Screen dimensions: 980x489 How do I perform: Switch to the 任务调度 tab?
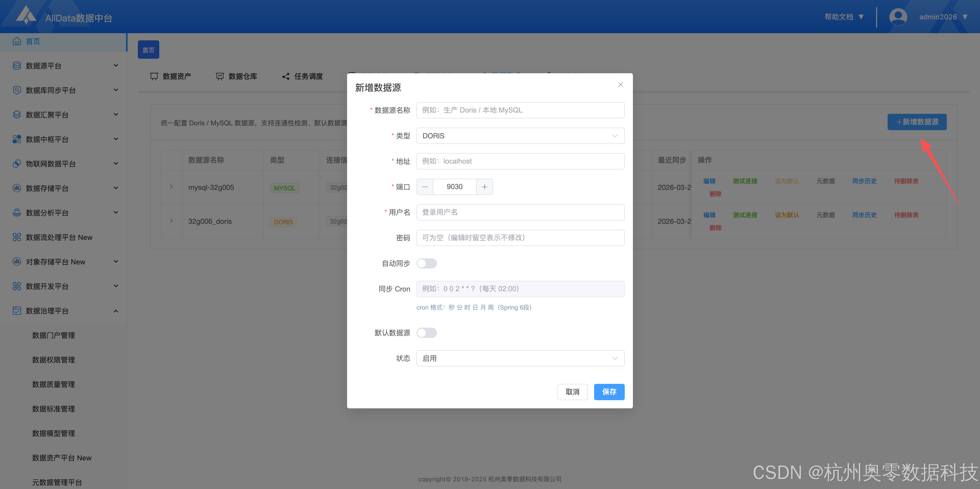(x=302, y=77)
